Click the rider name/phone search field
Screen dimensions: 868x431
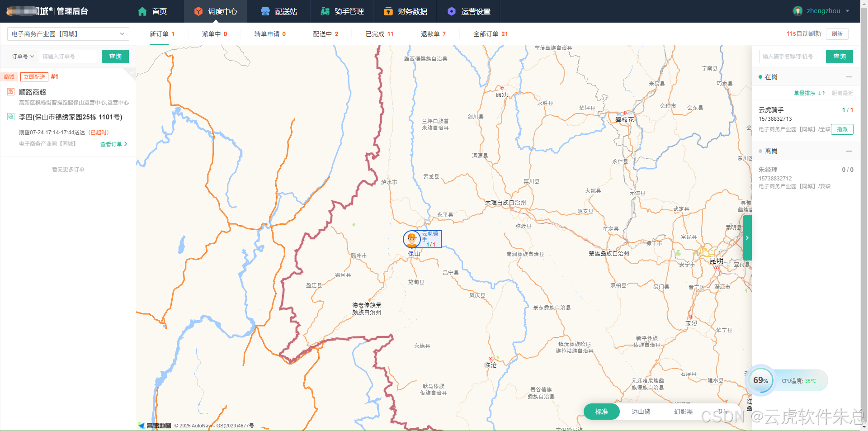(x=790, y=57)
